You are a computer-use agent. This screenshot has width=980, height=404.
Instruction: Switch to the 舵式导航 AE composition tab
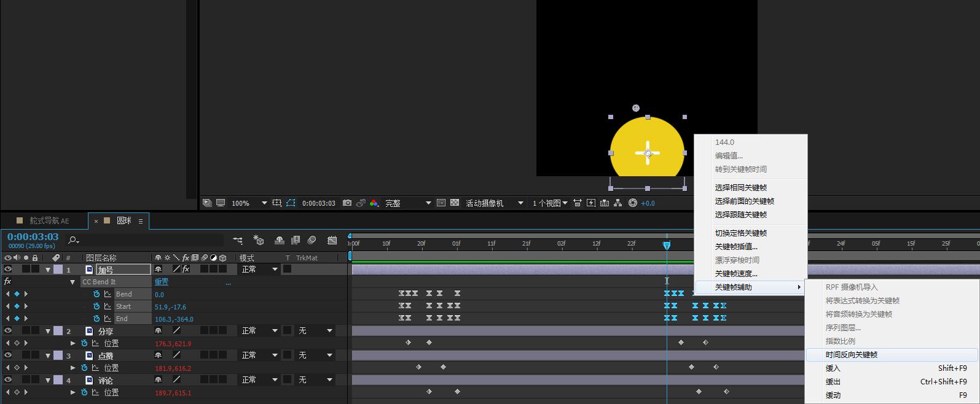(x=49, y=221)
